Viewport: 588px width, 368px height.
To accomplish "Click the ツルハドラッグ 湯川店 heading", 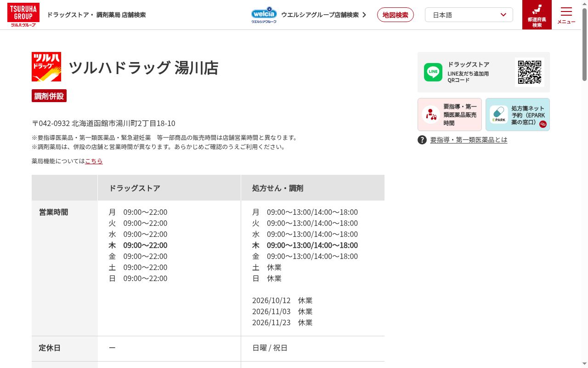I will pos(143,68).
